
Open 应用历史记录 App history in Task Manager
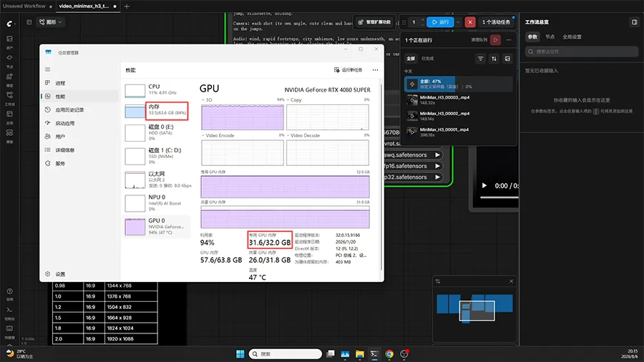80,110
